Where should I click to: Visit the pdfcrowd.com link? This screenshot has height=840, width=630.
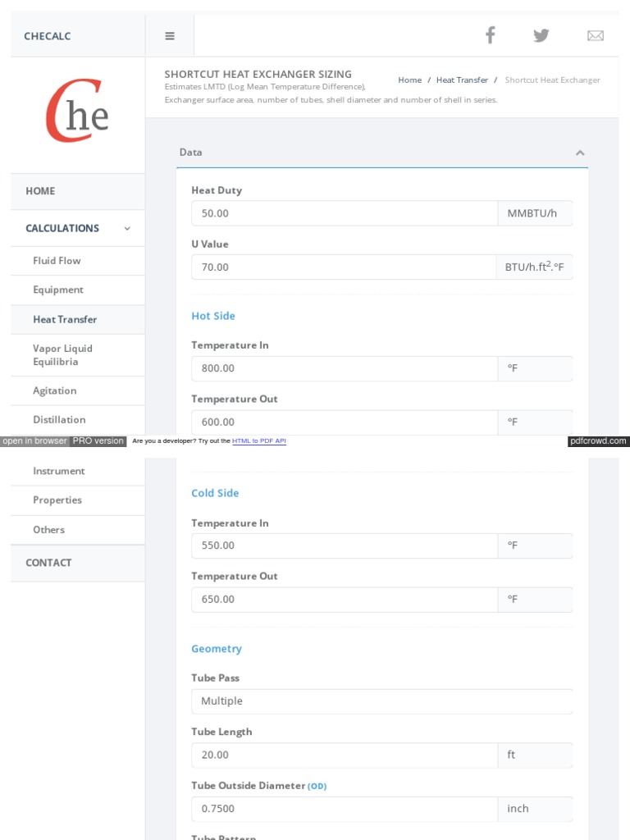pos(598,441)
